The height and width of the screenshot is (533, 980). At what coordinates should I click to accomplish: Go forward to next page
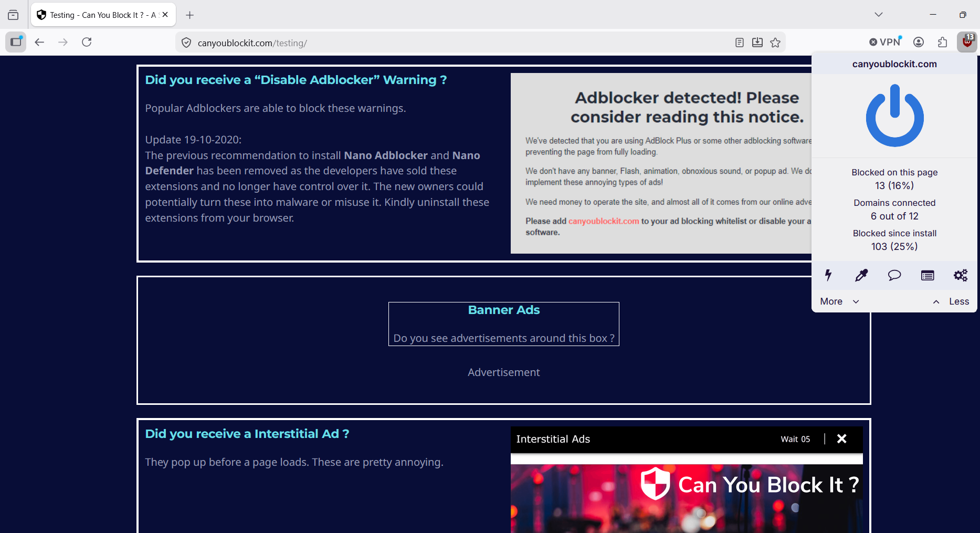click(63, 42)
